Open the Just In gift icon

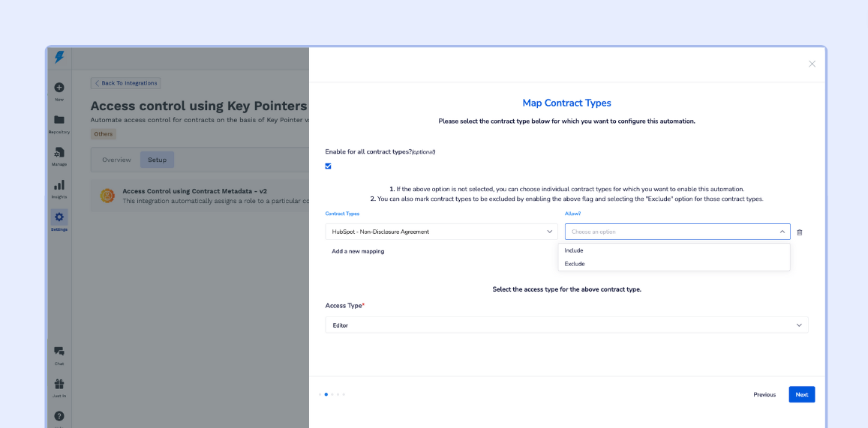[x=59, y=384]
